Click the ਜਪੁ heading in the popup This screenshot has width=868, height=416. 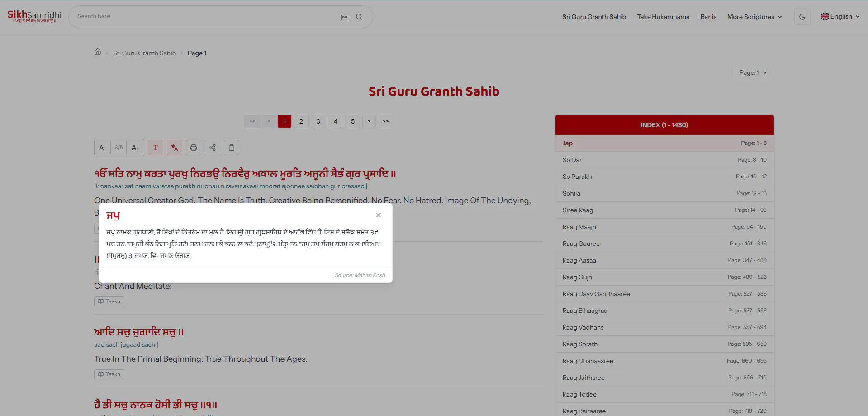point(113,215)
